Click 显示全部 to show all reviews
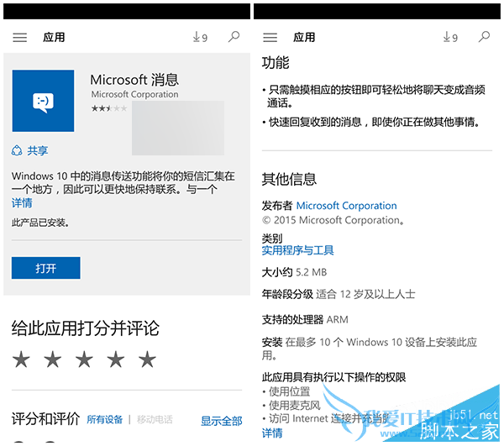 pos(222,421)
